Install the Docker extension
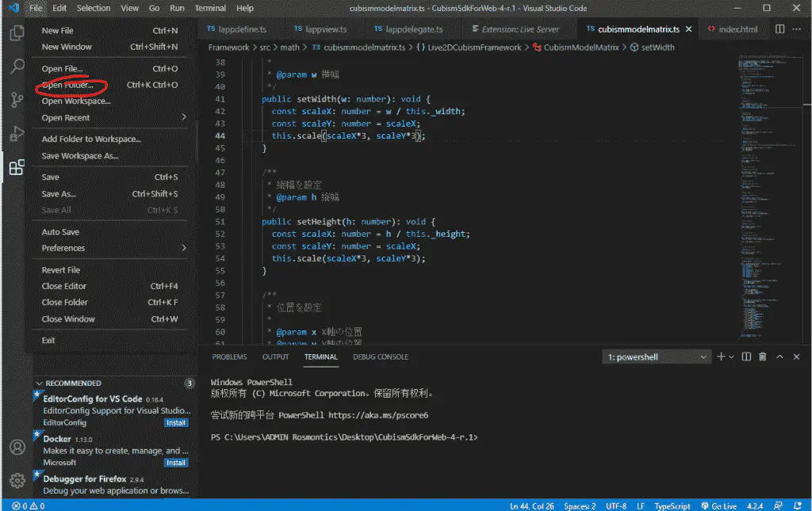The width and height of the screenshot is (812, 511). click(x=176, y=463)
